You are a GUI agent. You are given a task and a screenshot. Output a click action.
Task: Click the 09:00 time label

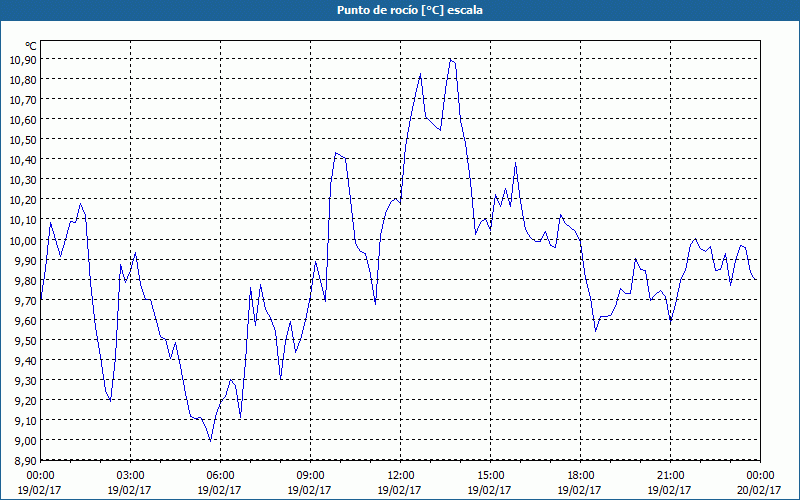pyautogui.click(x=310, y=476)
